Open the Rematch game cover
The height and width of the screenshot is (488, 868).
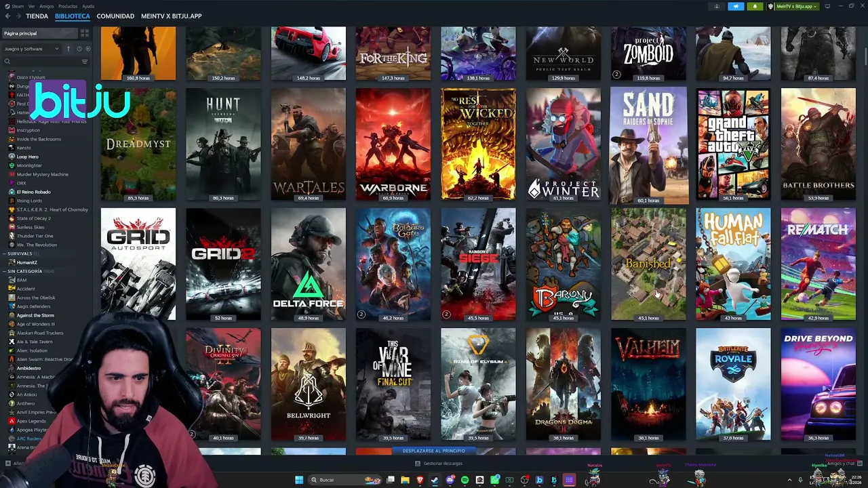(818, 264)
